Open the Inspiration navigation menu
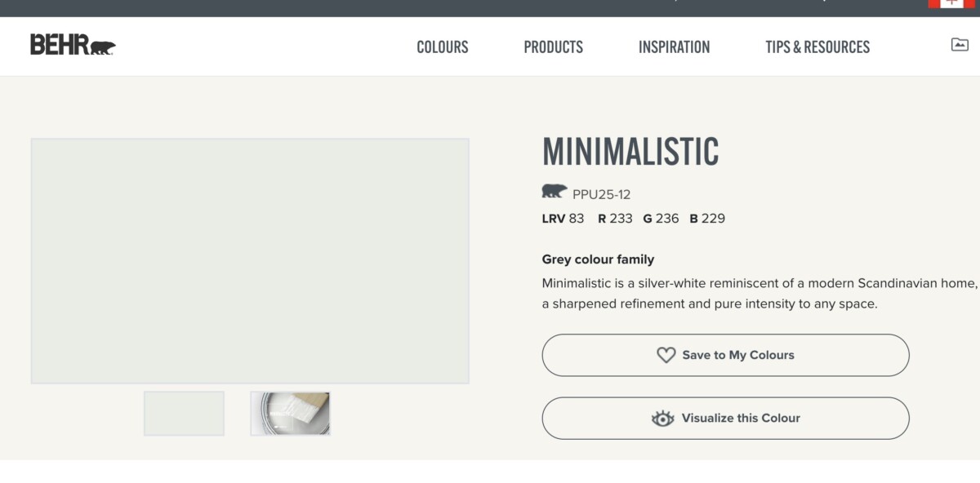Image resolution: width=980 pixels, height=483 pixels. (x=675, y=47)
